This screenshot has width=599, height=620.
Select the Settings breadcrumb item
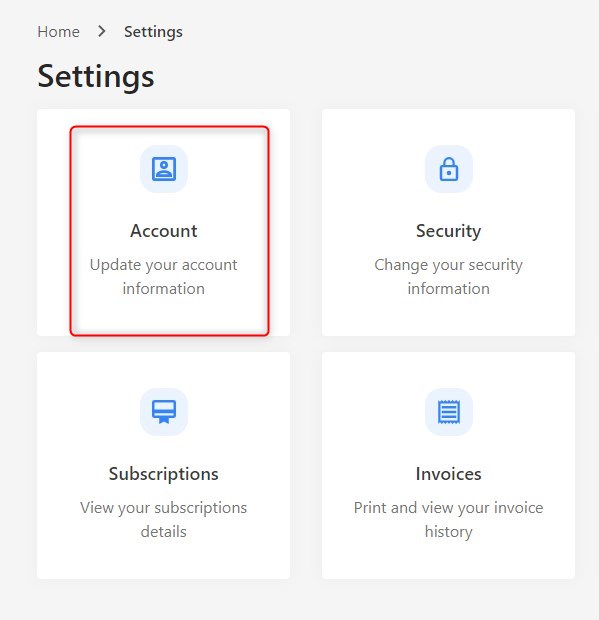tap(153, 32)
